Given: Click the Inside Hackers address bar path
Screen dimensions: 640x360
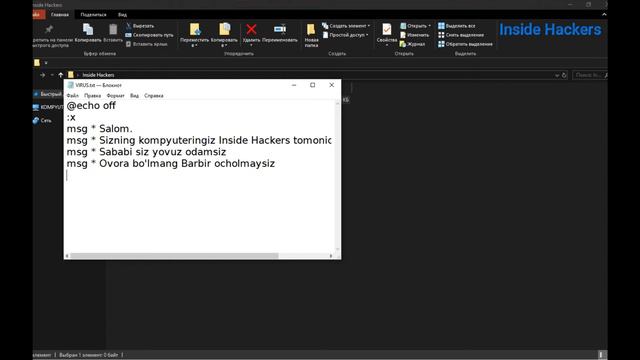Looking at the screenshot, I should 98,75.
